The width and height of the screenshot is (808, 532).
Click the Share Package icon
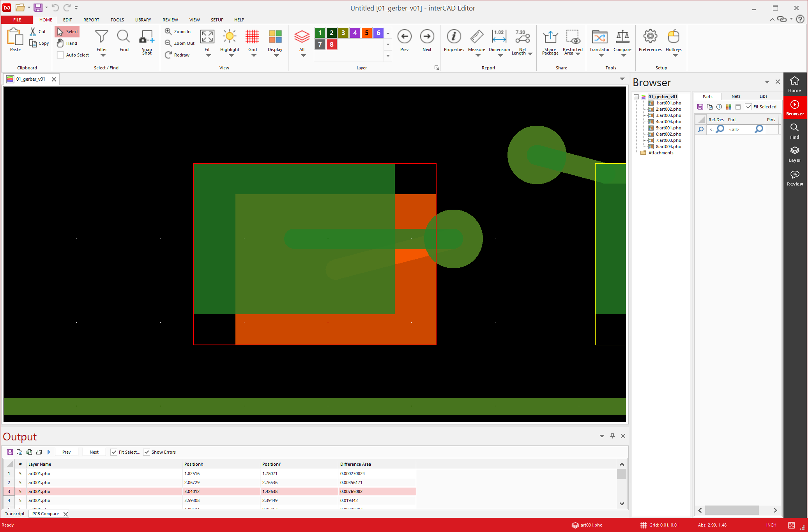[x=550, y=37]
